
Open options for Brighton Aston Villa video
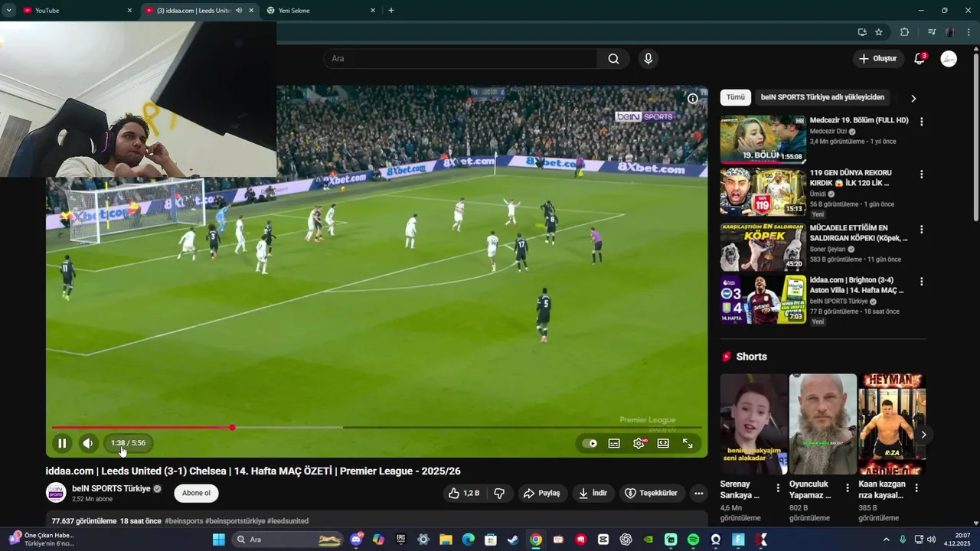[921, 282]
